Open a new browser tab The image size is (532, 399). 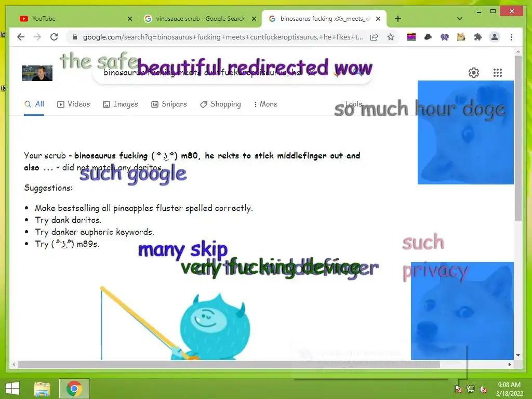(398, 19)
